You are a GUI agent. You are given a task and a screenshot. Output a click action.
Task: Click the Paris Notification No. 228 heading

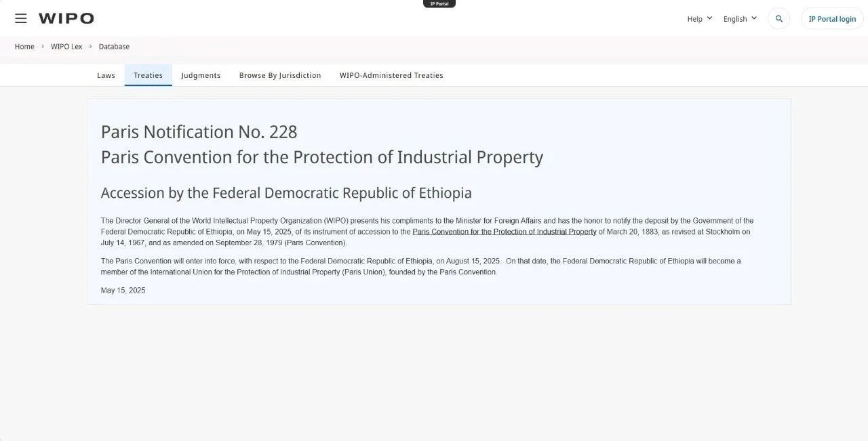pyautogui.click(x=199, y=132)
